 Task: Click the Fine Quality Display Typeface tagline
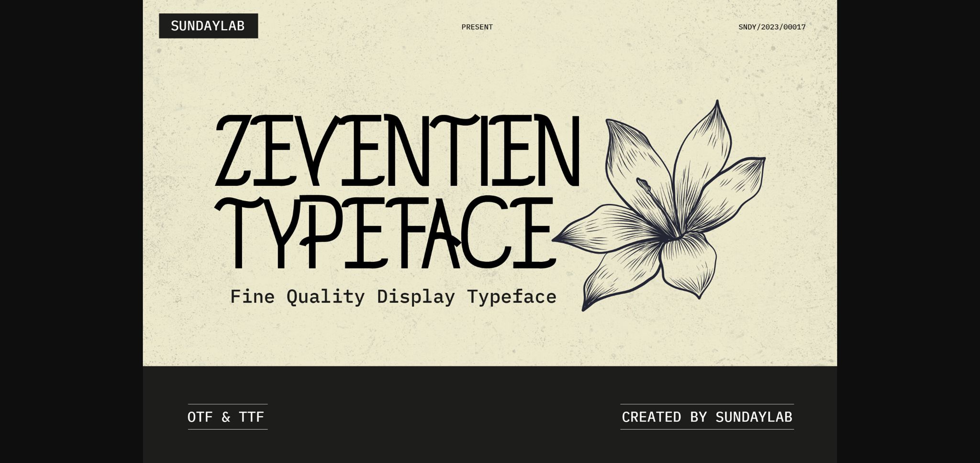(393, 297)
